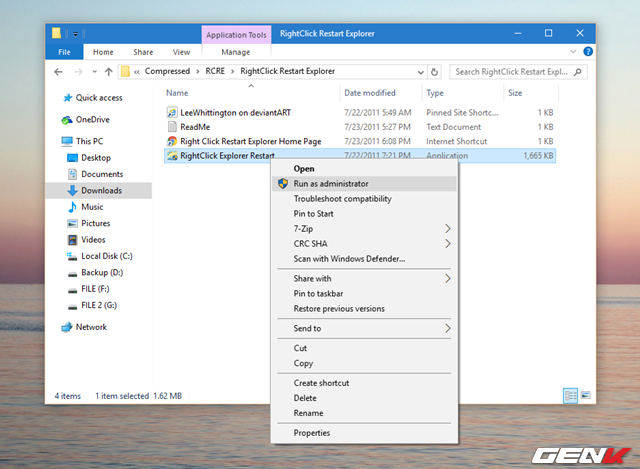Expand the 7-Zip submenu arrow
The image size is (640, 469).
click(x=448, y=229)
